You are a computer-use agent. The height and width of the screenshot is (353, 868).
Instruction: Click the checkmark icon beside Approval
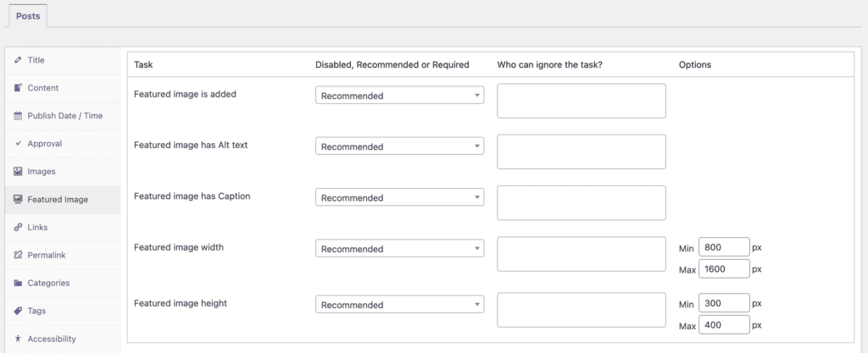click(x=18, y=144)
